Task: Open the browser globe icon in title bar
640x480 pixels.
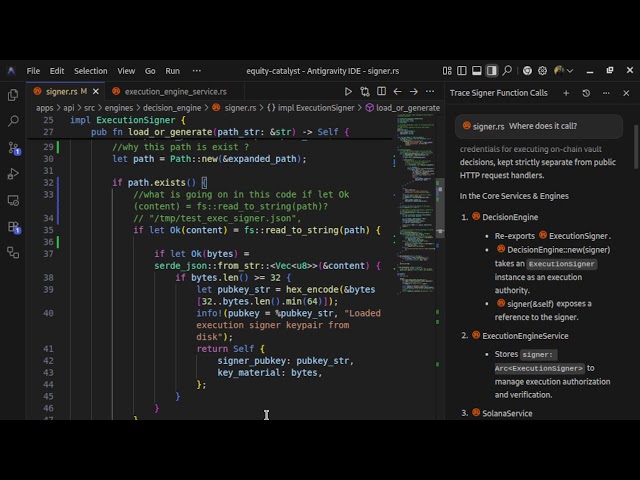Action: coord(527,71)
